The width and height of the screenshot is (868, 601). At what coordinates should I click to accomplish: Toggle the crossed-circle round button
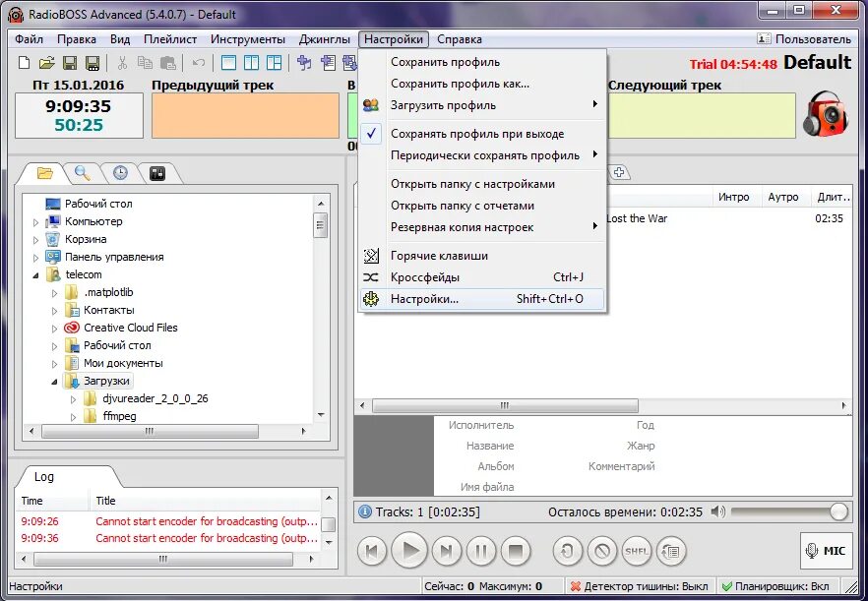coord(602,551)
